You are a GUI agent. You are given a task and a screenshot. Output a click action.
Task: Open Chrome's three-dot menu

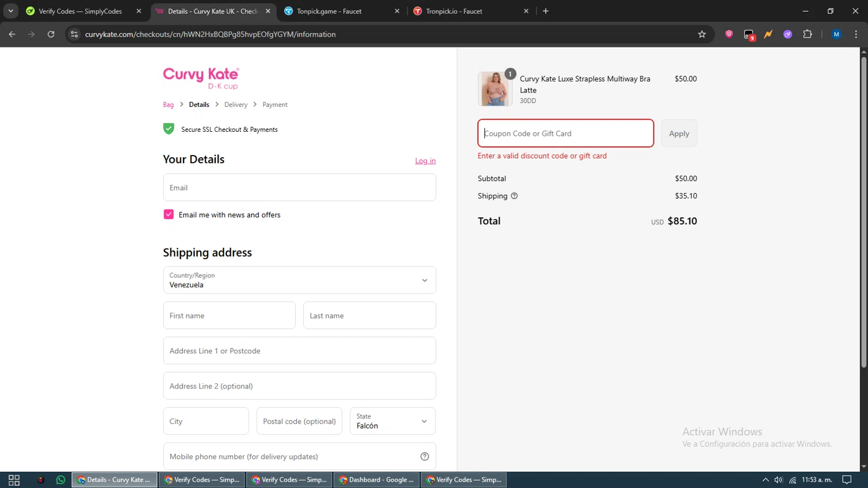856,34
